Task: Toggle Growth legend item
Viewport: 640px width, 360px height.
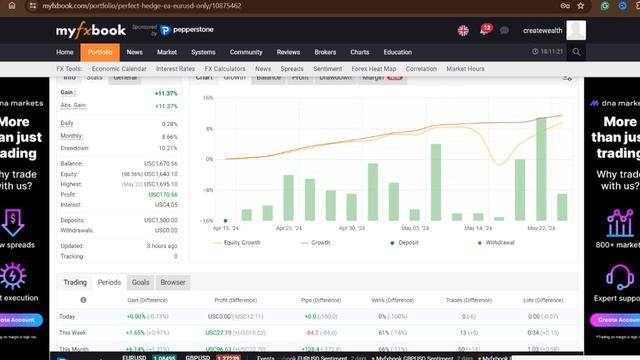Action: 315,242
